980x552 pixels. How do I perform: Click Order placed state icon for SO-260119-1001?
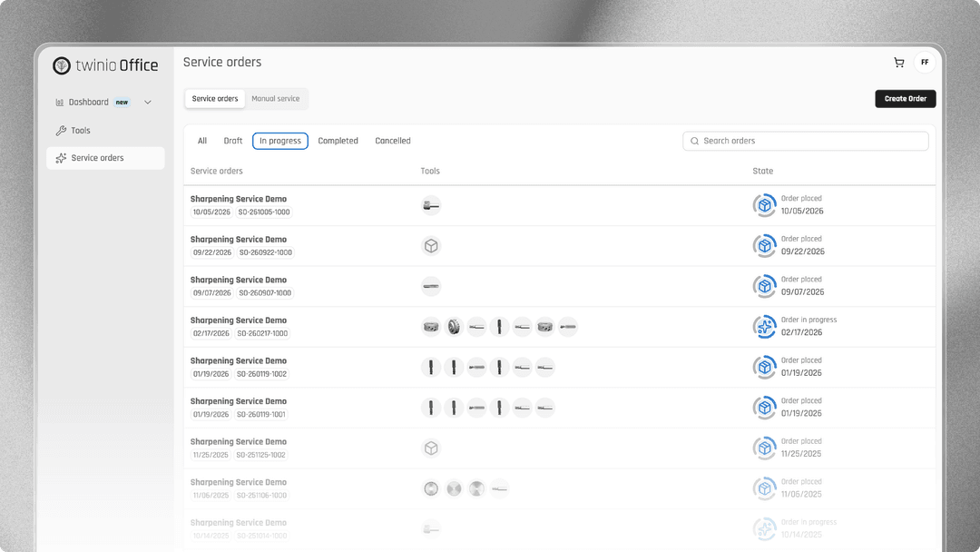point(764,409)
